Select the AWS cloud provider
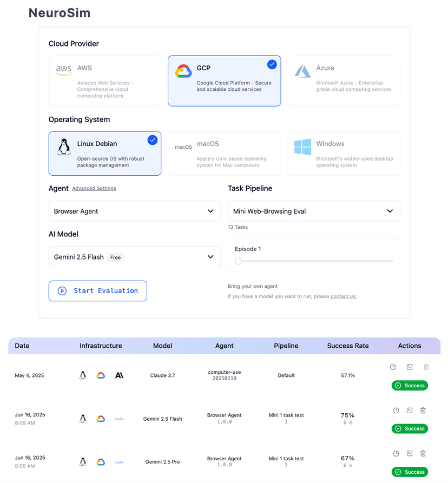Viewport: 448px width, 483px height. tap(104, 81)
